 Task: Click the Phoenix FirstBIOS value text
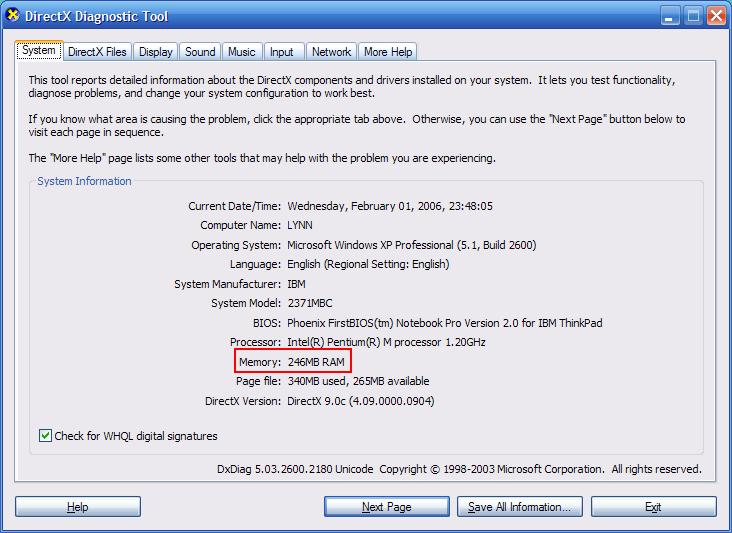[x=444, y=323]
